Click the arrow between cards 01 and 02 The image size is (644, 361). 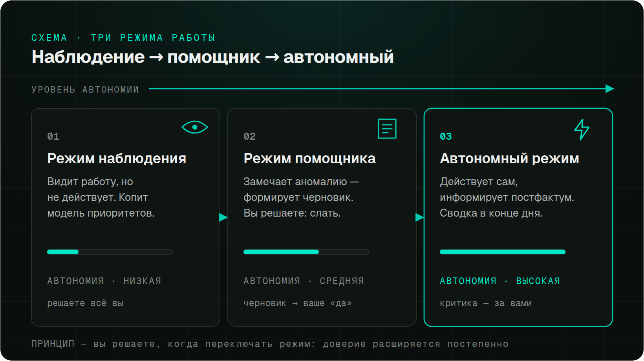(223, 217)
